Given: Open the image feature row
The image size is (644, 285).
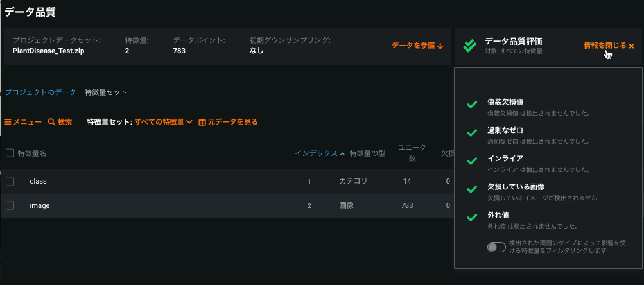Looking at the screenshot, I should [40, 205].
